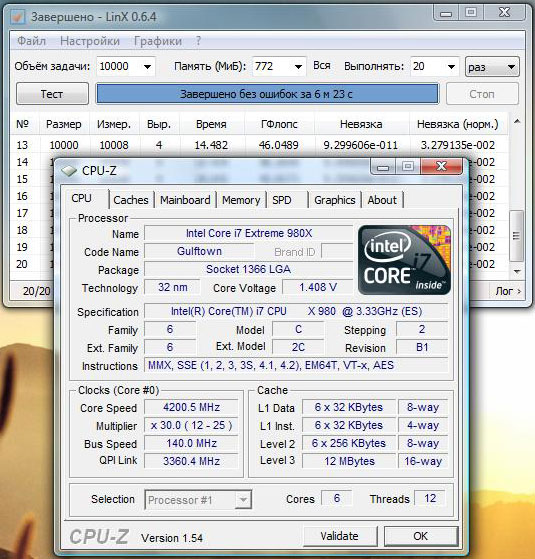Click the LinX application icon in title bar
Viewport: 535px width, 559px height.
point(17,17)
